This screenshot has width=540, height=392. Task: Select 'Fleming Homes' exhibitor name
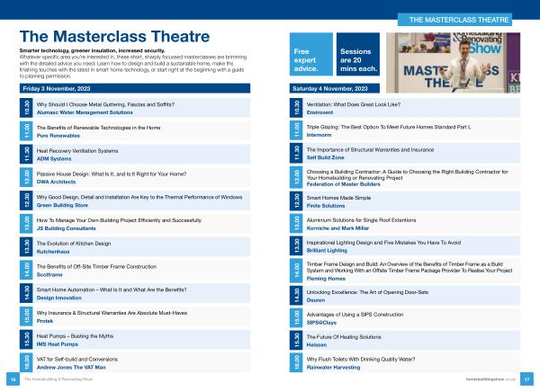[x=326, y=279]
